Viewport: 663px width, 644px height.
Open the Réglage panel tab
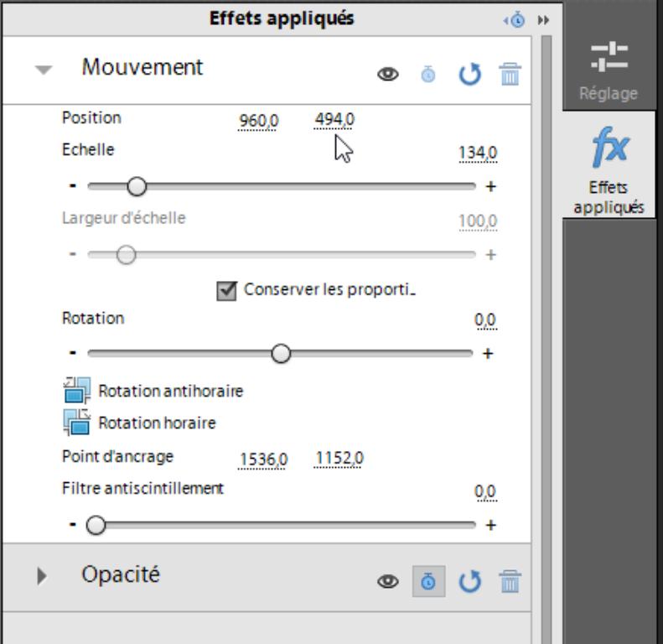click(x=609, y=72)
